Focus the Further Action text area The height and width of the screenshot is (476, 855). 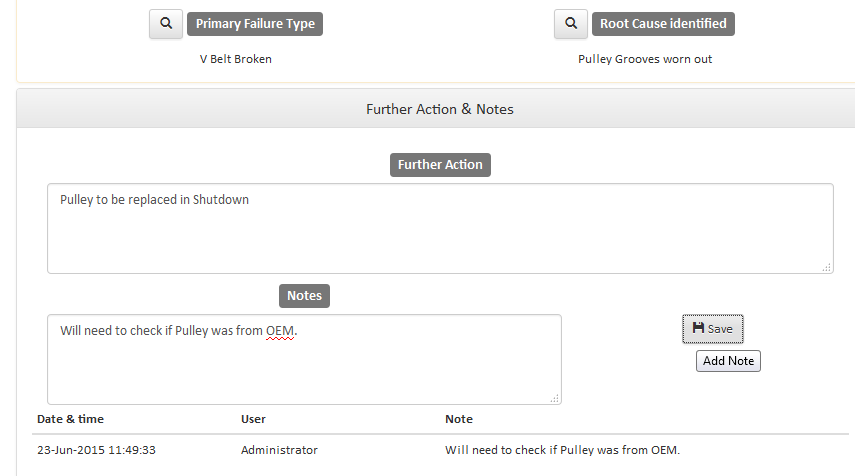pos(439,228)
